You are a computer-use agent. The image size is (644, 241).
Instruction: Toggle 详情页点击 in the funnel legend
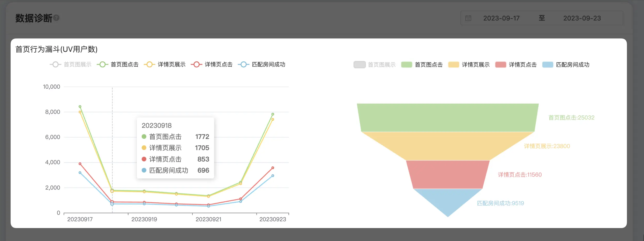pos(516,65)
